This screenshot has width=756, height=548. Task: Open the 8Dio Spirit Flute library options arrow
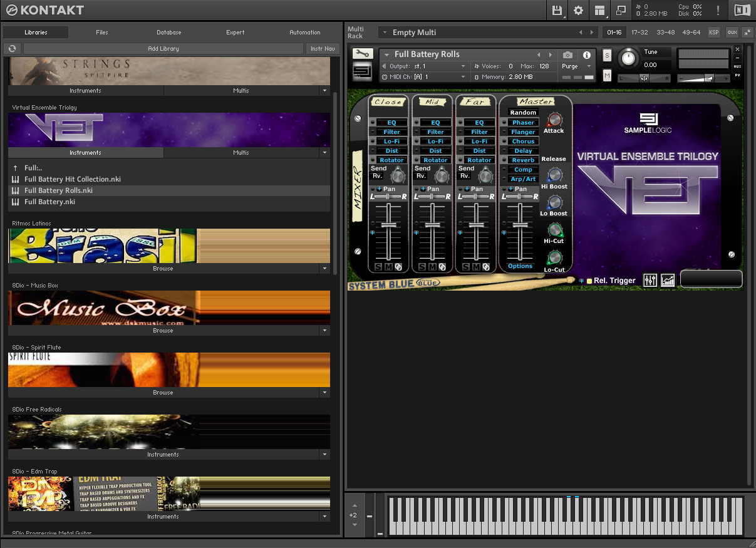[324, 392]
